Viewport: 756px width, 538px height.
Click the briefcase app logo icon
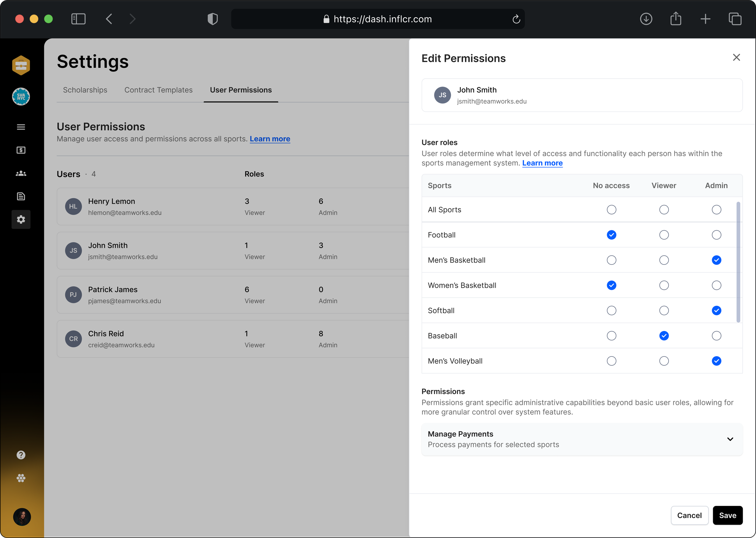point(21,65)
